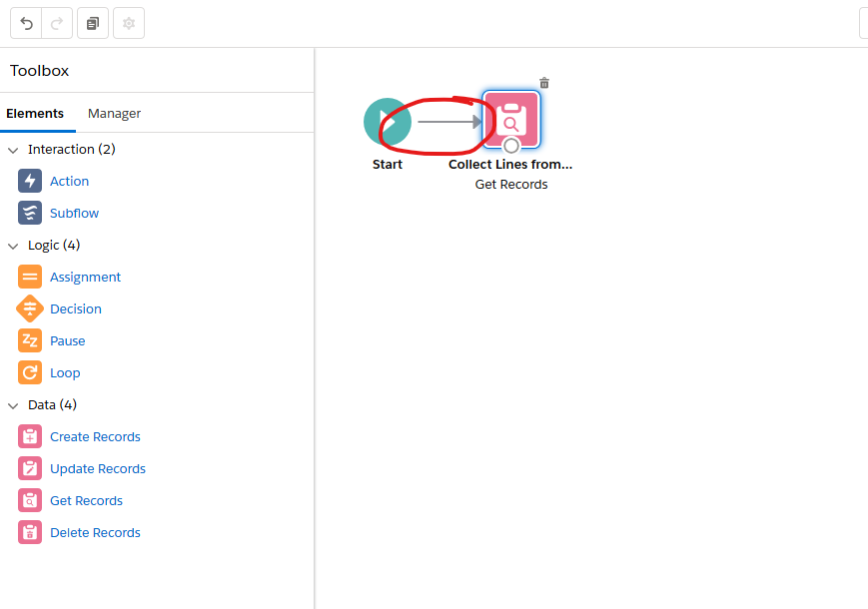Select the Pause element link
Screen dimensions: 868x609
68,340
